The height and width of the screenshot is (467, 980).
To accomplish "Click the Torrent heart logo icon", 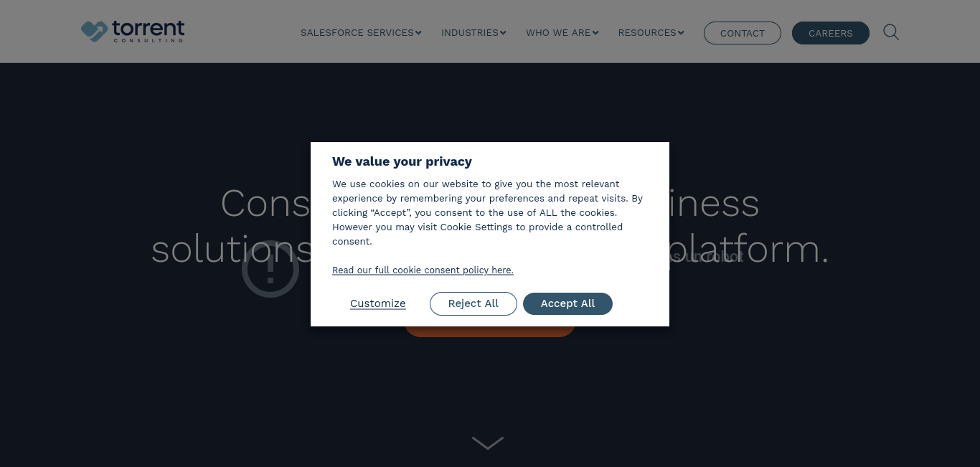I will coord(94,32).
